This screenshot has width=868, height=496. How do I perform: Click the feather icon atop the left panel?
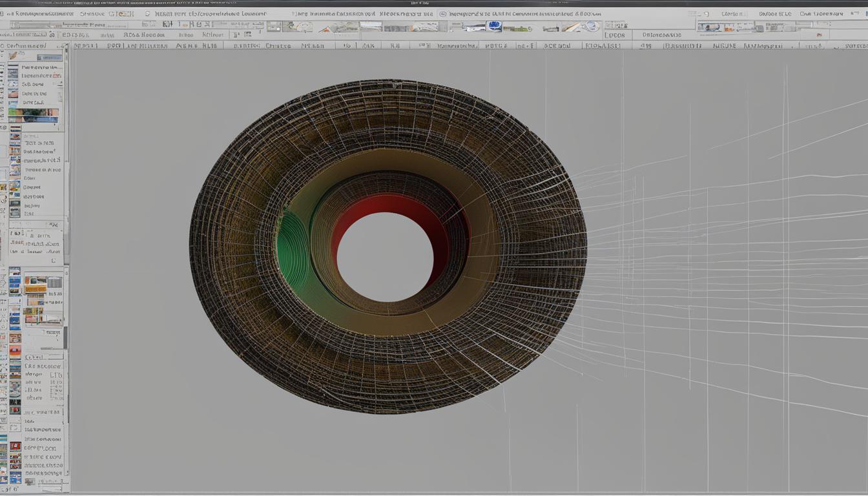[12, 56]
